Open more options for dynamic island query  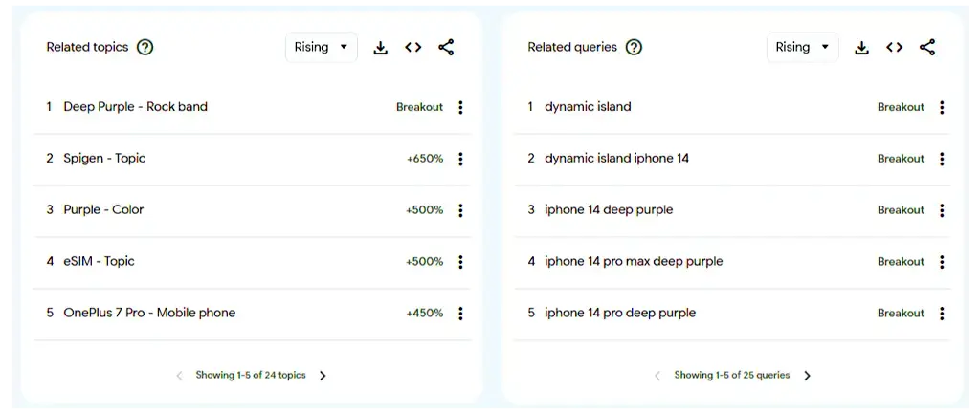pyautogui.click(x=942, y=107)
